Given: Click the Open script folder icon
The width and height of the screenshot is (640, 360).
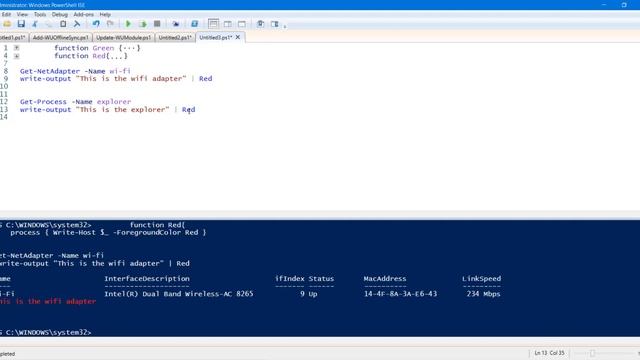Looking at the screenshot, I should (7, 24).
